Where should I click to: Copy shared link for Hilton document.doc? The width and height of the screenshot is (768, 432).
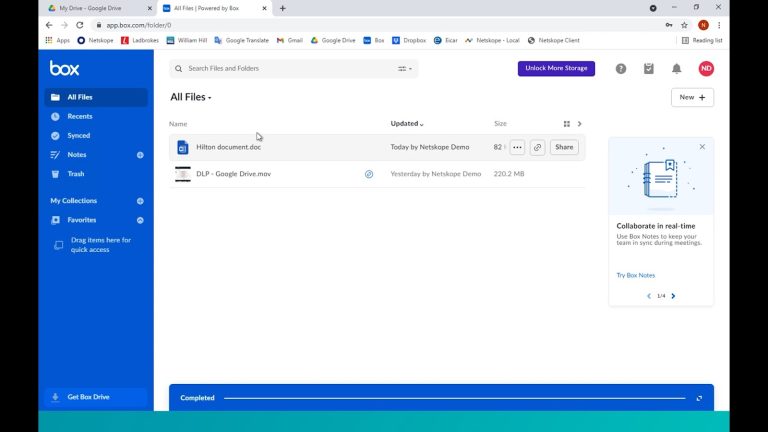pos(537,147)
